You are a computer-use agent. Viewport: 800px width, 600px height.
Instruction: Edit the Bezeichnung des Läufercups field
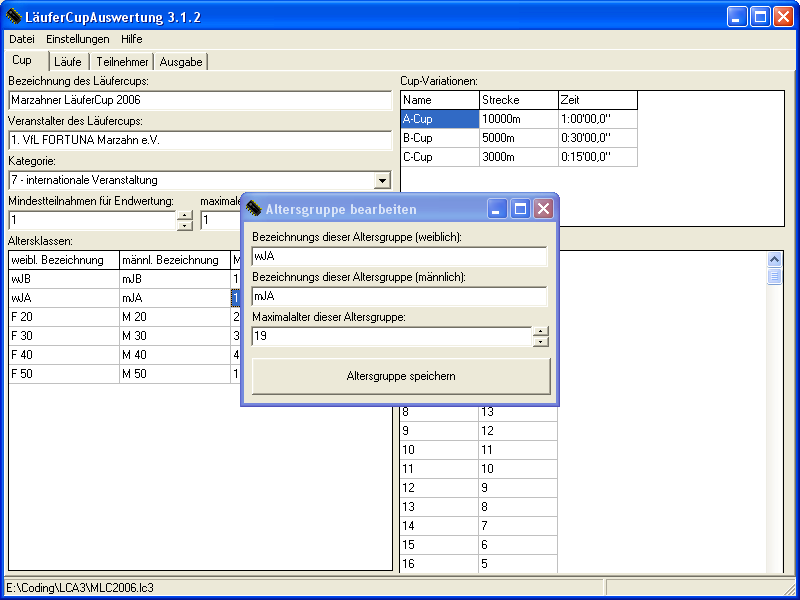click(200, 100)
